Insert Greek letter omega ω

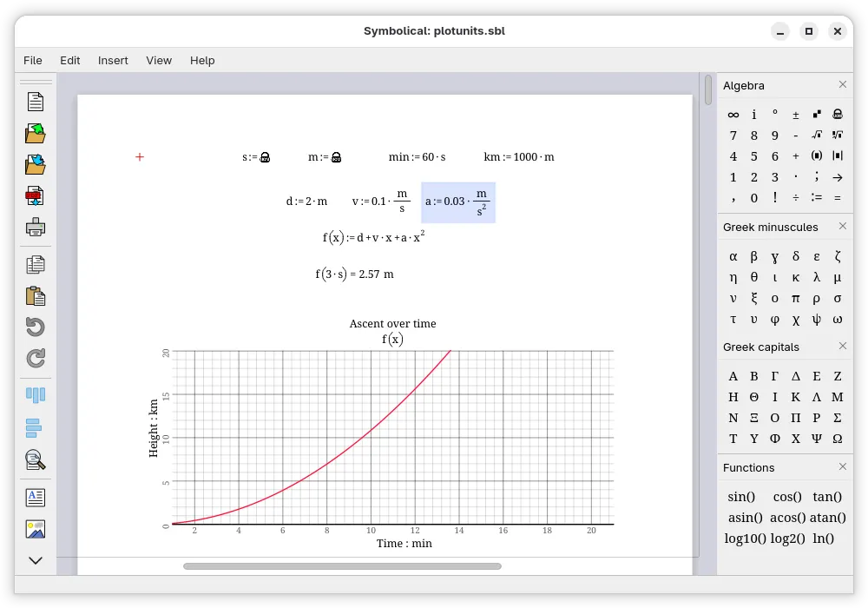click(x=838, y=320)
